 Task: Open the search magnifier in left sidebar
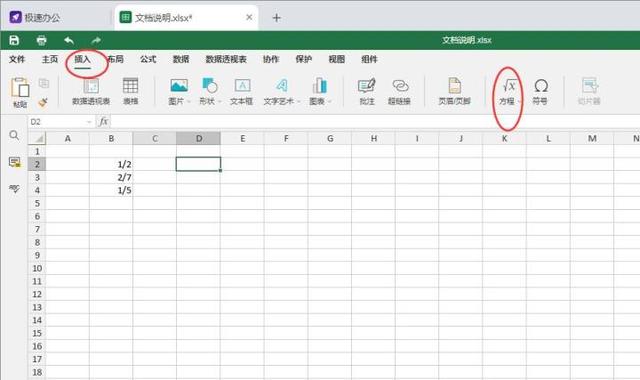14,136
